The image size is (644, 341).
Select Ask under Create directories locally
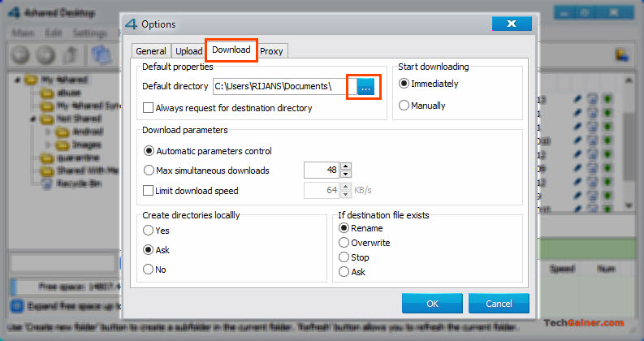pyautogui.click(x=156, y=250)
